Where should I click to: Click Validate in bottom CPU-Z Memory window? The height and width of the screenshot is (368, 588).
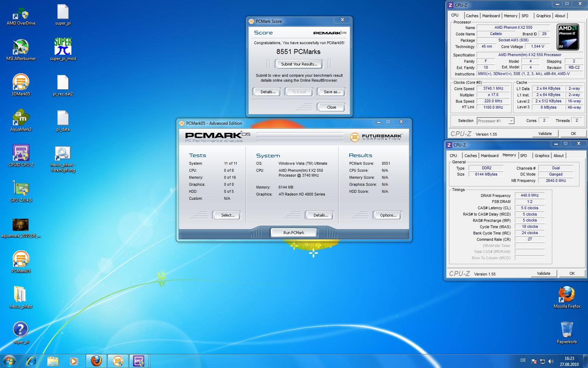544,273
